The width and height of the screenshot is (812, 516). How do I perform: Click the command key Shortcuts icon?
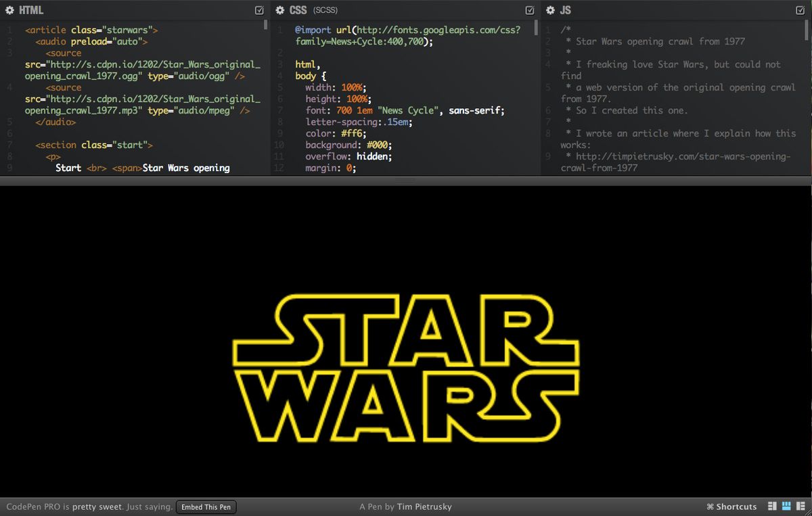(710, 506)
